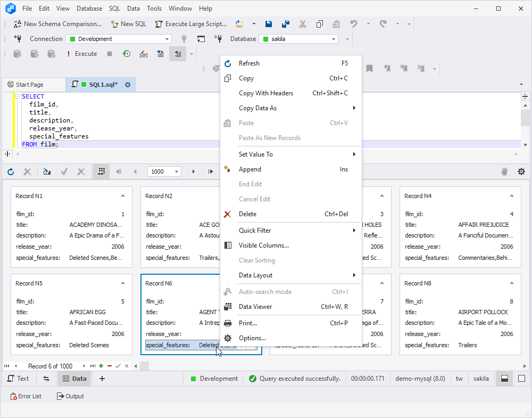Refresh data grid with circular arrow
The width and height of the screenshot is (532, 418).
[11, 172]
